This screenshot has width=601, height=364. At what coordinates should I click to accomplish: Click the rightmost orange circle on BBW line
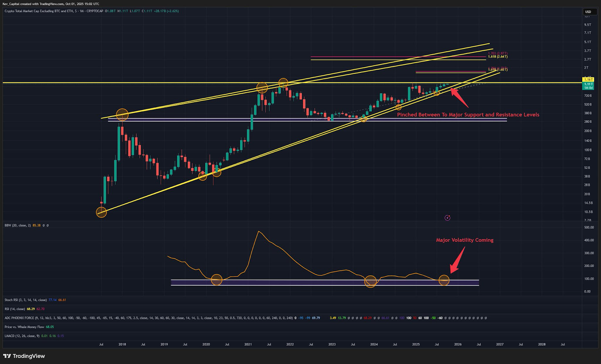444,280
